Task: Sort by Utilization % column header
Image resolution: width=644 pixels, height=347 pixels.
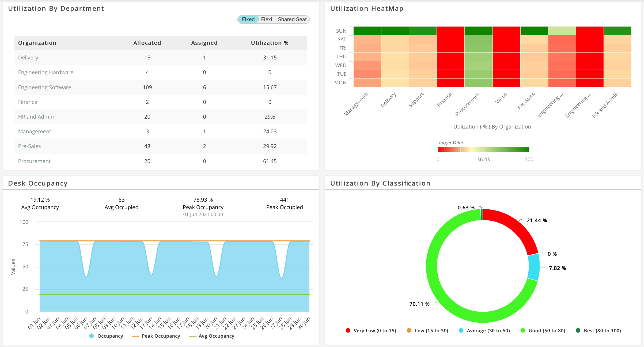Action: point(270,43)
